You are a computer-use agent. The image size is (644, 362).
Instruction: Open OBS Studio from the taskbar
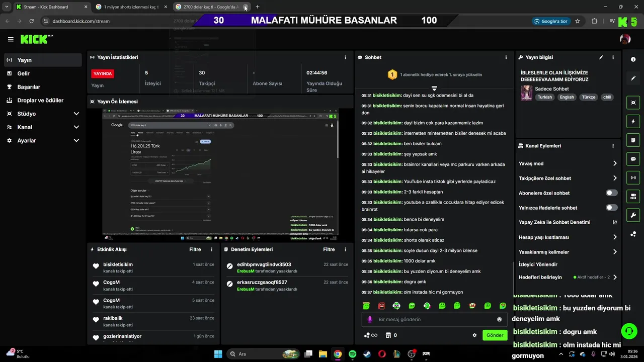pos(412,354)
